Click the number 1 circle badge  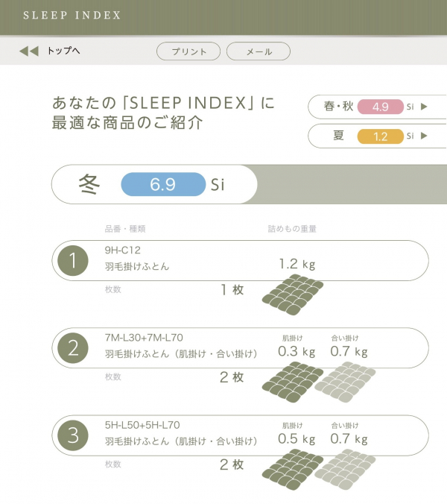pos(72,260)
